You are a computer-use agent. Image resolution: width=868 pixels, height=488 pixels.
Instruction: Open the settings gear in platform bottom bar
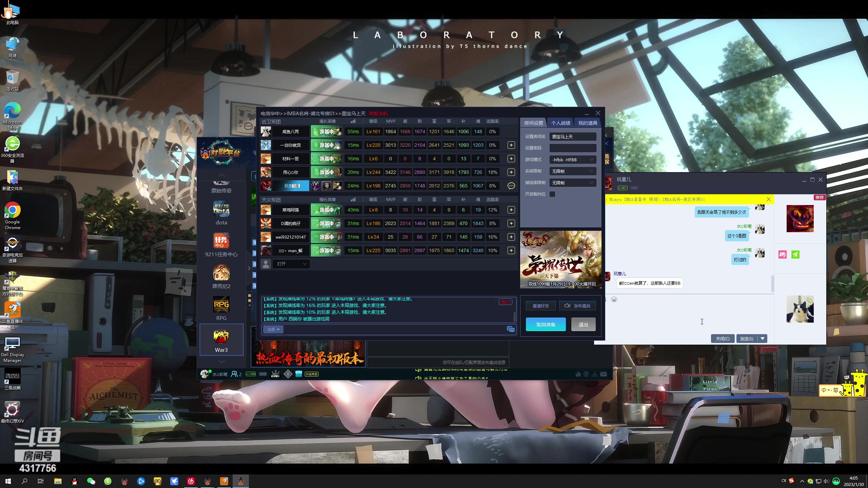[x=586, y=374]
